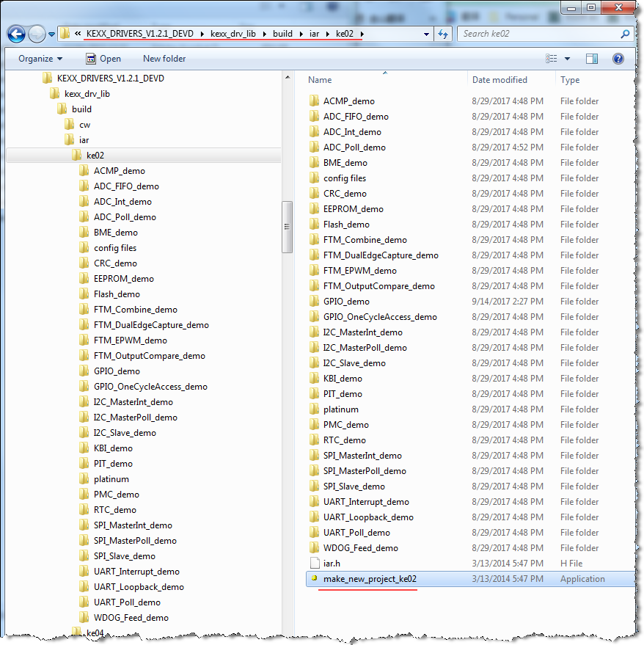This screenshot has width=644, height=645.
Task: Click the Back navigation arrow
Action: (16, 34)
